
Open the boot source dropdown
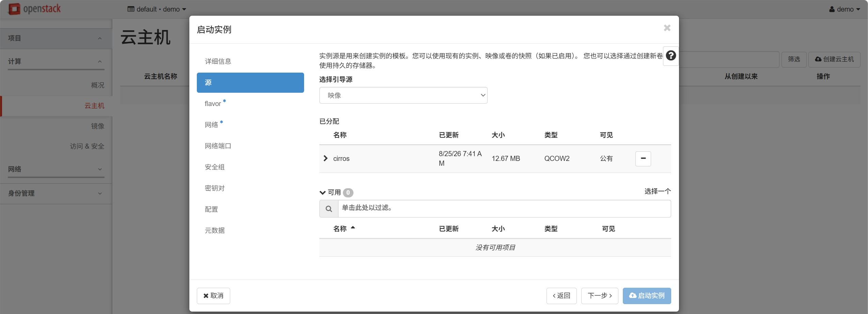point(403,95)
